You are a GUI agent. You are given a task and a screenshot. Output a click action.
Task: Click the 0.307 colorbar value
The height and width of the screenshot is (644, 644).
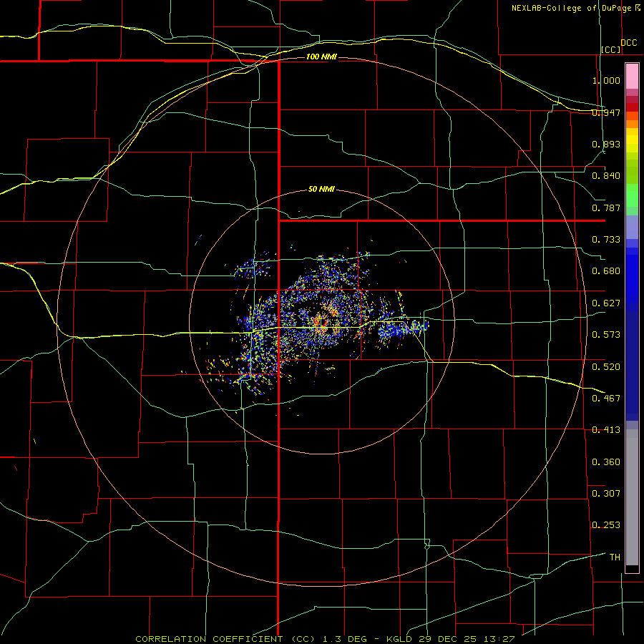[x=606, y=493]
